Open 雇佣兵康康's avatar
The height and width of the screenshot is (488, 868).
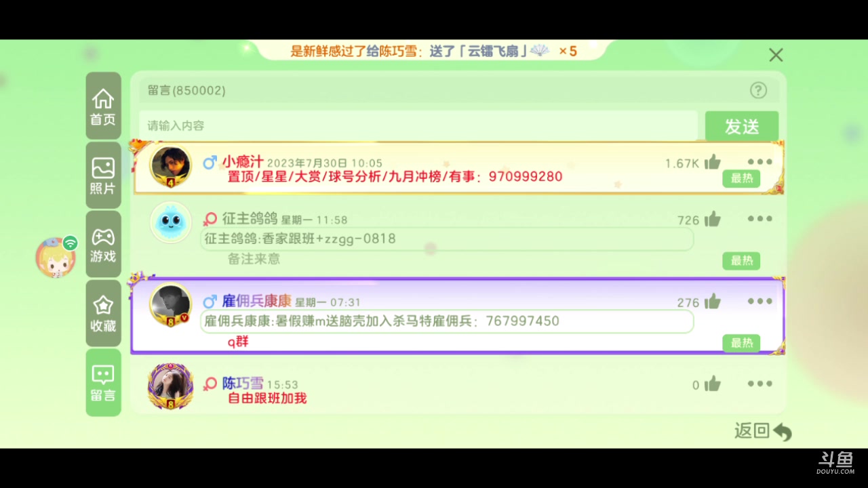[171, 305]
